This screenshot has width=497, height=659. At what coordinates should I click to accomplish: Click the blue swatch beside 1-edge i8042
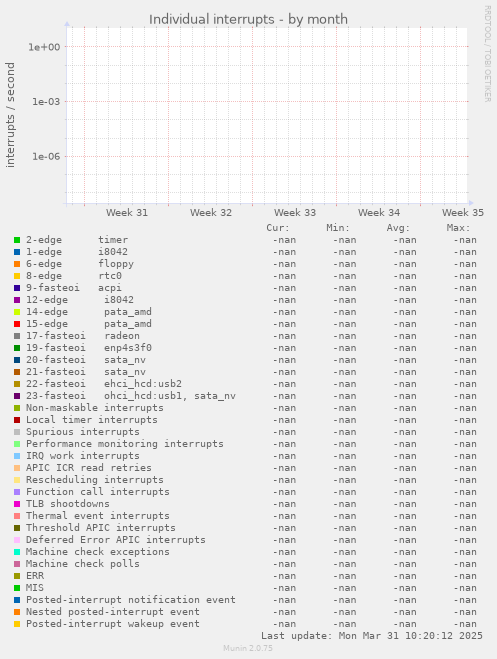click(x=17, y=252)
